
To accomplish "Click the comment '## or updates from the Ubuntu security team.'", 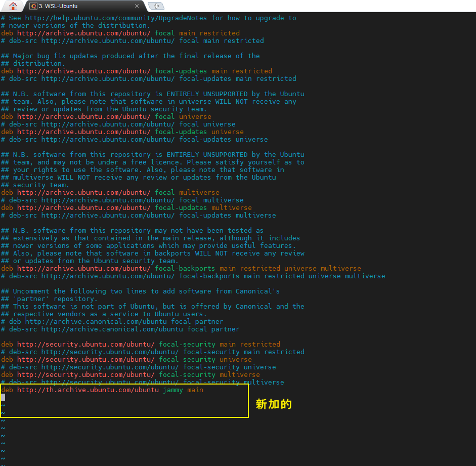I will (x=90, y=261).
